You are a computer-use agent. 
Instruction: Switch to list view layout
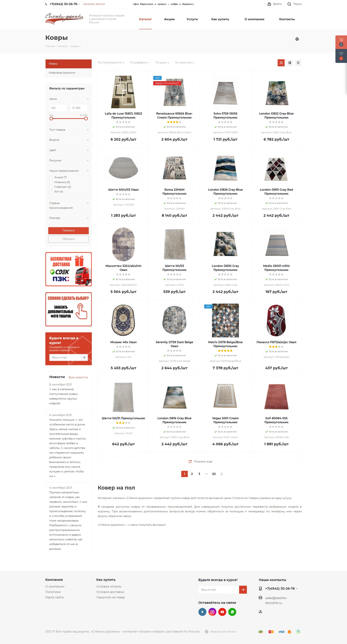click(290, 63)
